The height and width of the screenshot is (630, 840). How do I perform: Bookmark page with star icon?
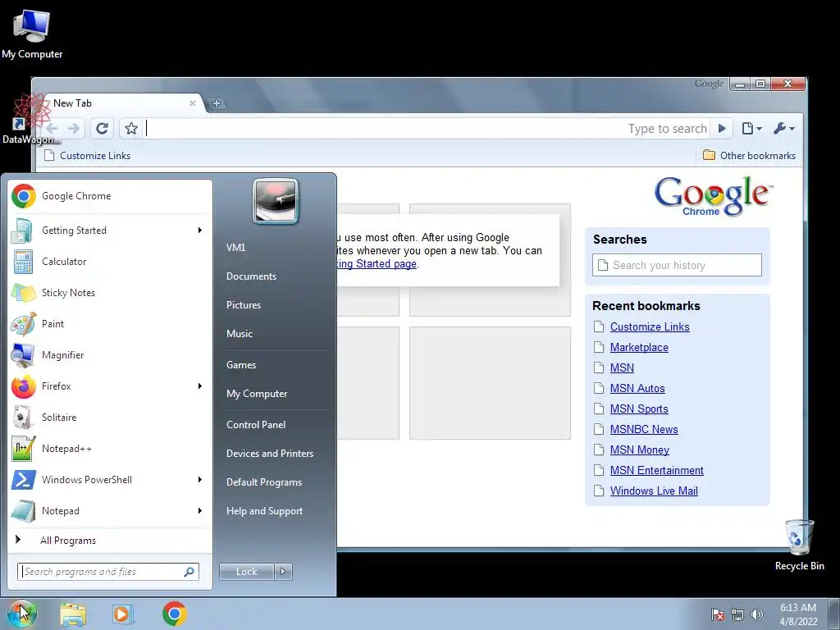click(x=130, y=128)
